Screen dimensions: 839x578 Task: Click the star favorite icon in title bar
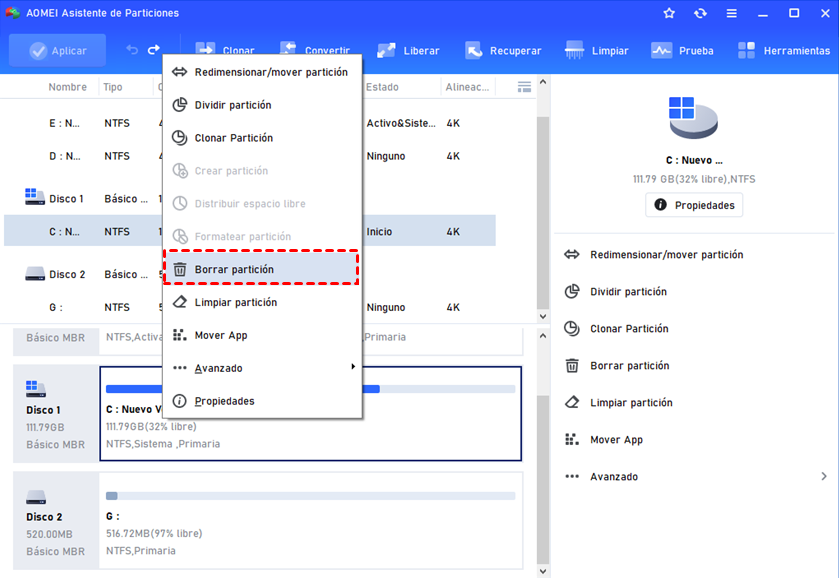click(x=669, y=13)
